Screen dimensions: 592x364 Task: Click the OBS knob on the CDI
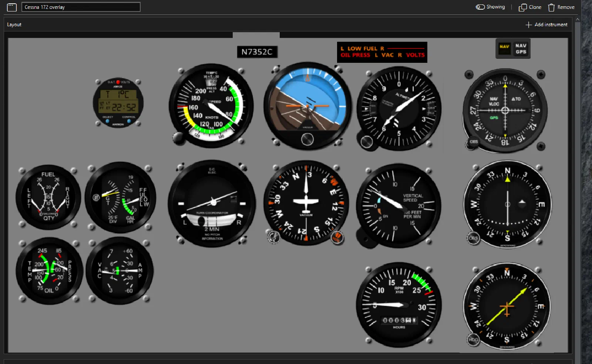pos(473,142)
